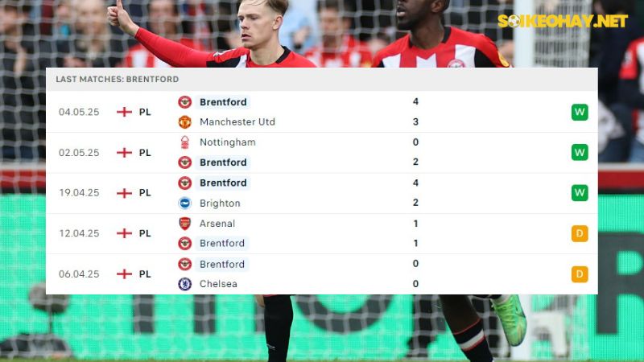Click England flag next to 02.05.25
Image resolution: width=644 pixels, height=362 pixels.
(124, 153)
